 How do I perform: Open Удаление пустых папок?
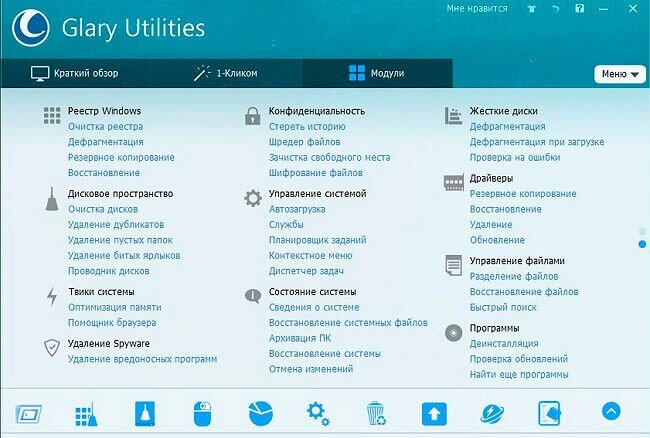pos(120,240)
